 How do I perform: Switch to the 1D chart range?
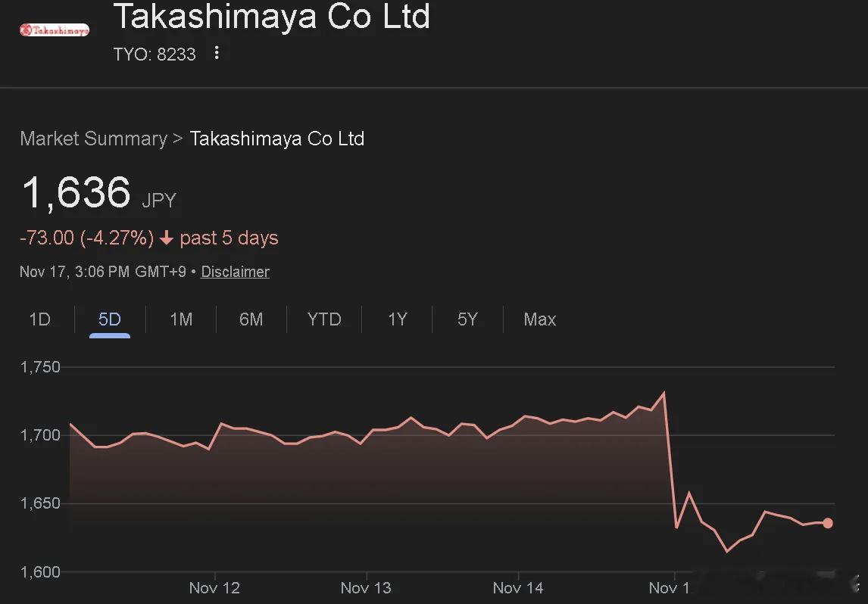coord(39,319)
